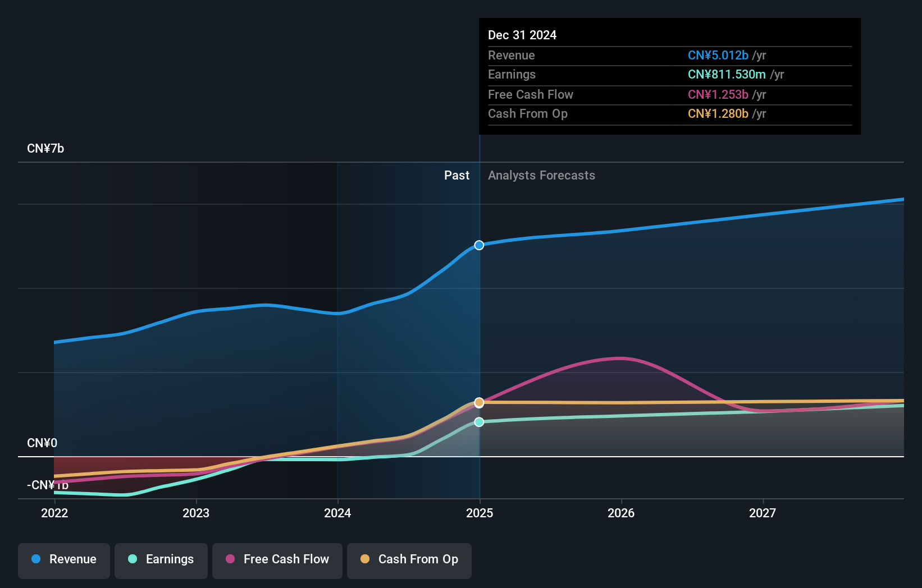The height and width of the screenshot is (588, 922).
Task: Click the free cash flow value CN¥1.253b
Action: [718, 95]
